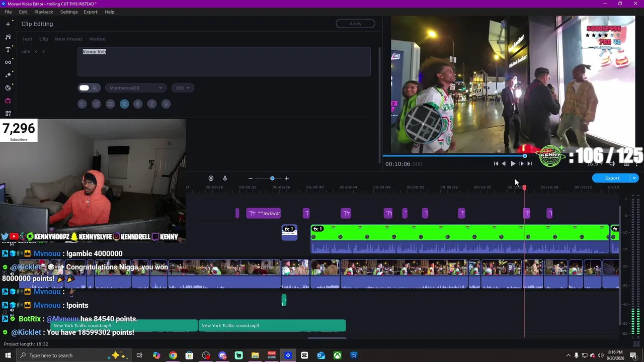This screenshot has width=644, height=362.
Task: Select the red playhead marker on ruler
Action: pos(524,188)
